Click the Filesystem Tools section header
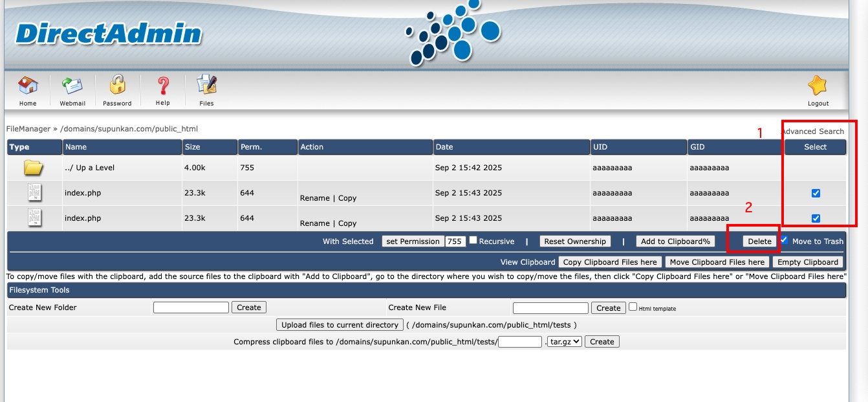The width and height of the screenshot is (868, 402). coord(427,290)
